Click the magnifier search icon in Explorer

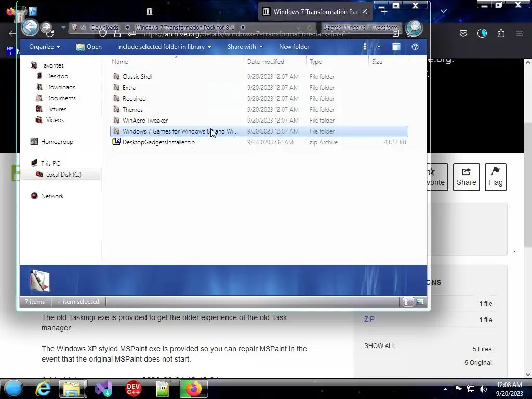tap(414, 28)
